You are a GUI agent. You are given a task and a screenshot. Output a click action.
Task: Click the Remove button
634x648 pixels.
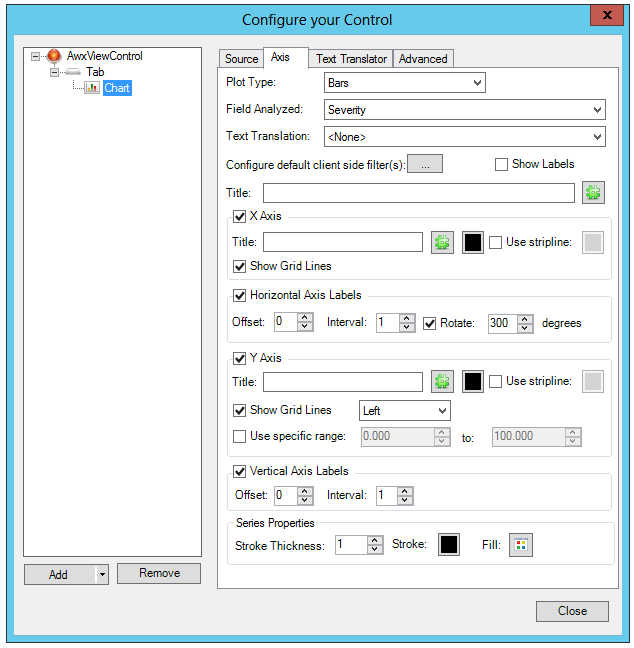(159, 574)
